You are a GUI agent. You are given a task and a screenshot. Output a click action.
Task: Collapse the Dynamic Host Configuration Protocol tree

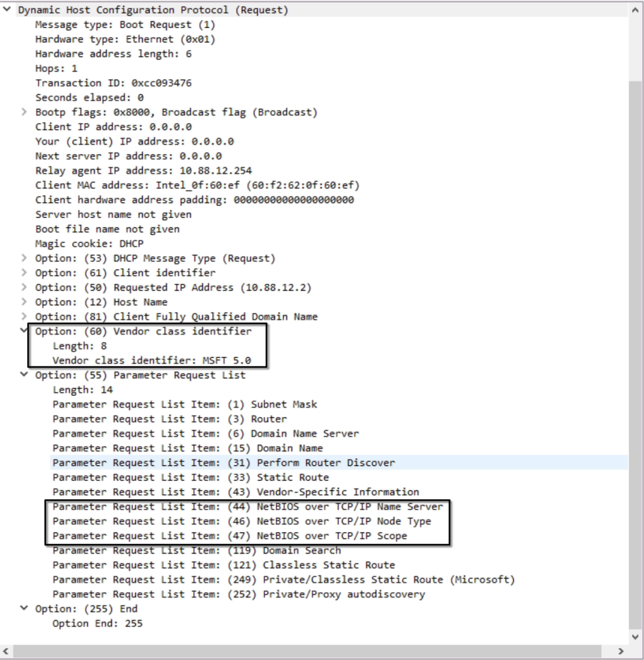[7, 9]
